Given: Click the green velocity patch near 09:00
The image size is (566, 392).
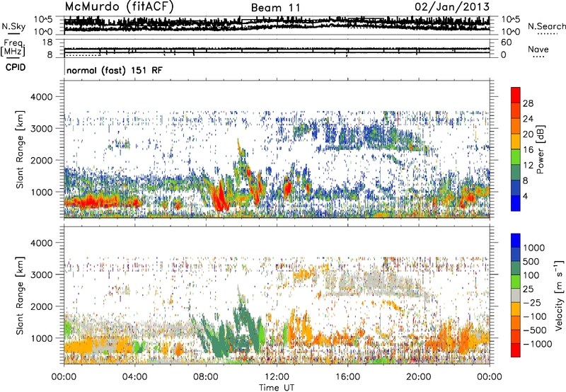Looking at the screenshot, I should [219, 340].
